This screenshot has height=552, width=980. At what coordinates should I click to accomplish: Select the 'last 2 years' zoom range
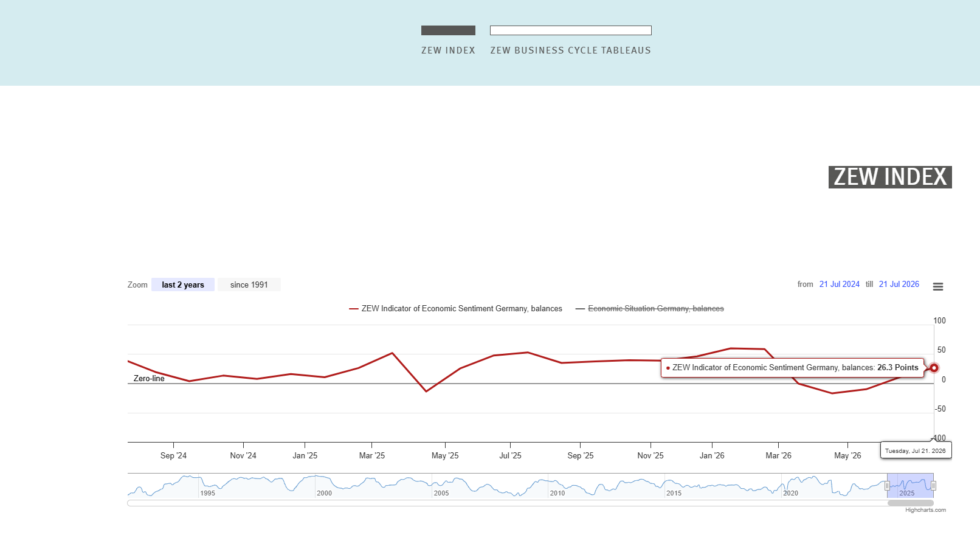pyautogui.click(x=183, y=285)
